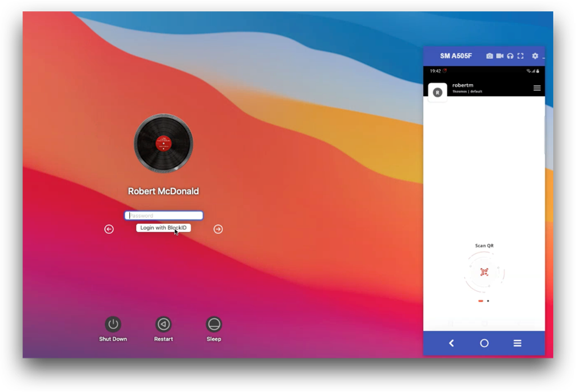This screenshot has height=392, width=576.
Task: Switch to the second page indicator dot
Action: point(488,301)
